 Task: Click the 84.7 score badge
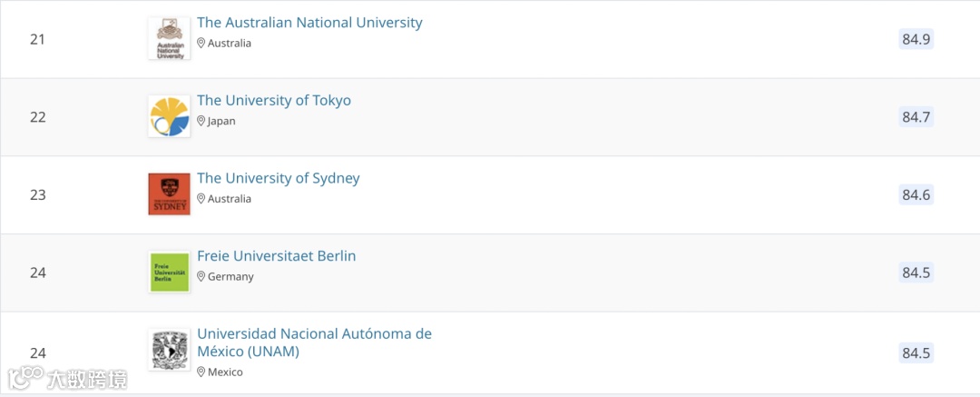click(x=916, y=117)
